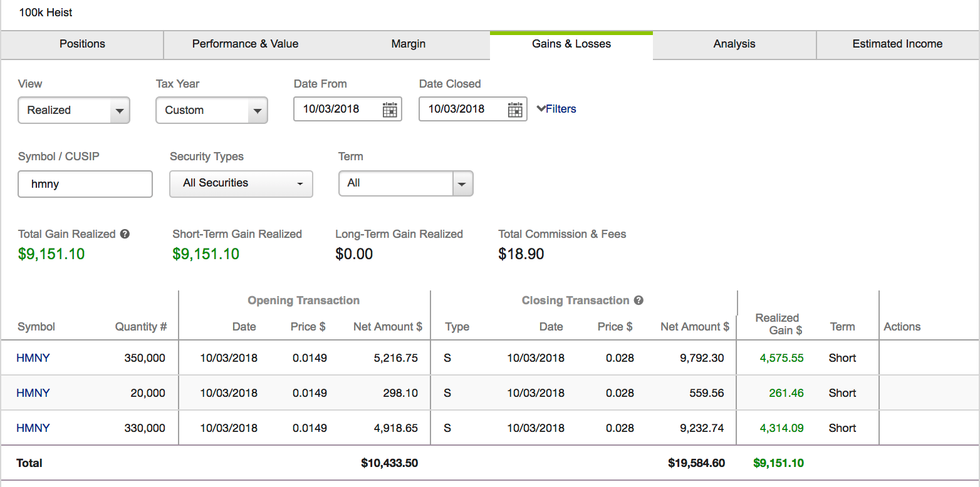
Task: Click the Symbol / CUSIP input field
Action: [x=85, y=184]
